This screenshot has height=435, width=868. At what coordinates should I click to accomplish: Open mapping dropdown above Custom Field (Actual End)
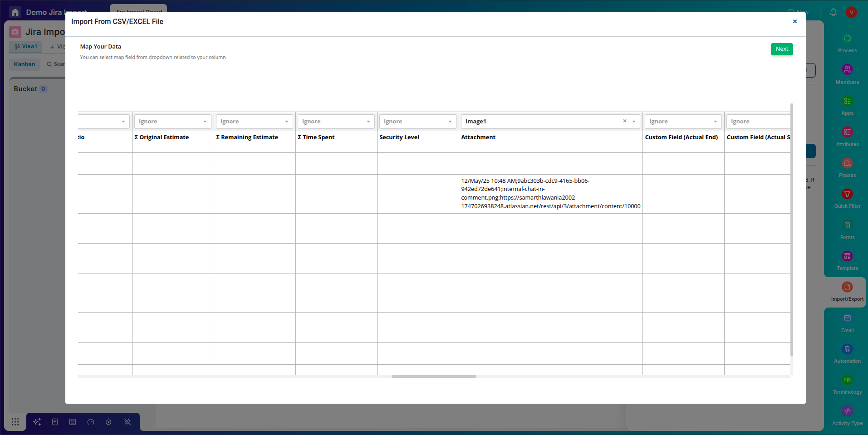683,122
